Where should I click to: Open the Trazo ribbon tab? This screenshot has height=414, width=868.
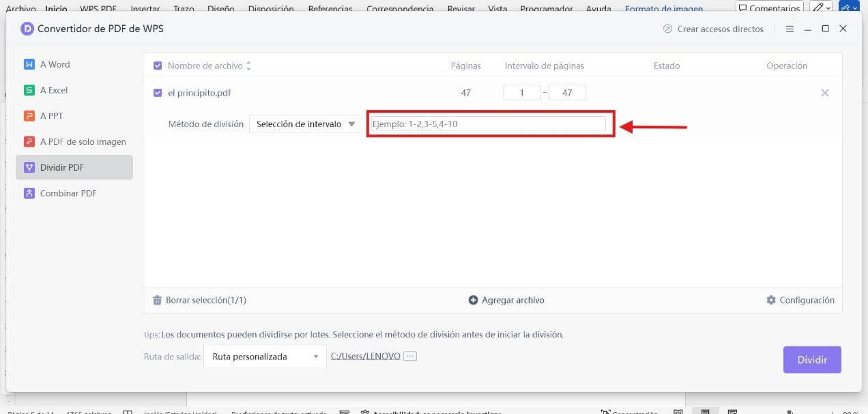click(184, 9)
